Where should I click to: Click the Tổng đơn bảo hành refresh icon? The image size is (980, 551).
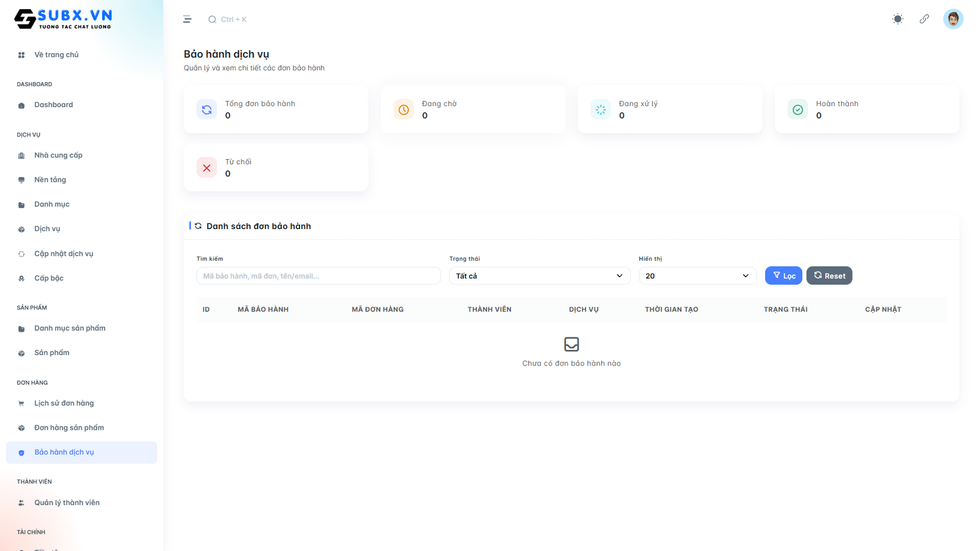pos(207,110)
